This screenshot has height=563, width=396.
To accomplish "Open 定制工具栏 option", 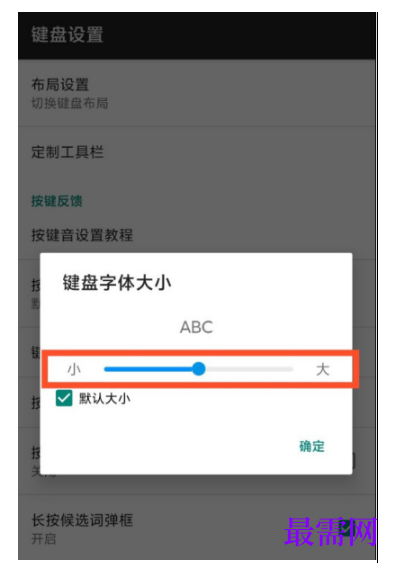I will [196, 152].
